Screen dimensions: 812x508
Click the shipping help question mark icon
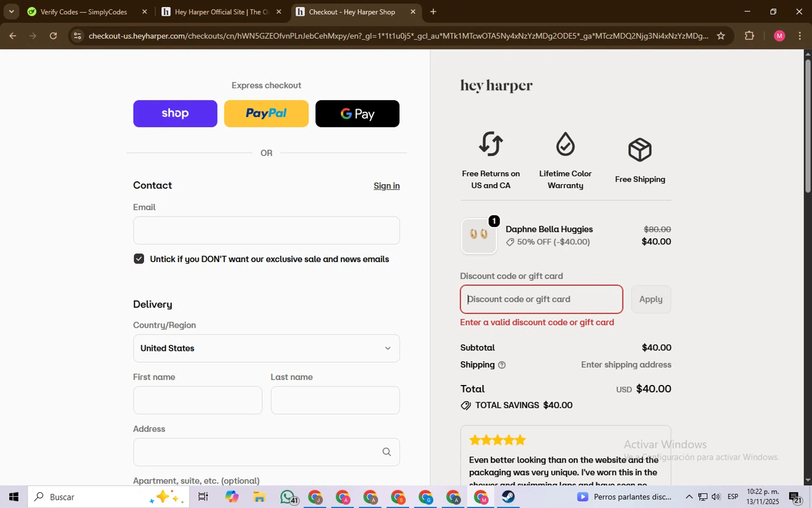(x=501, y=365)
